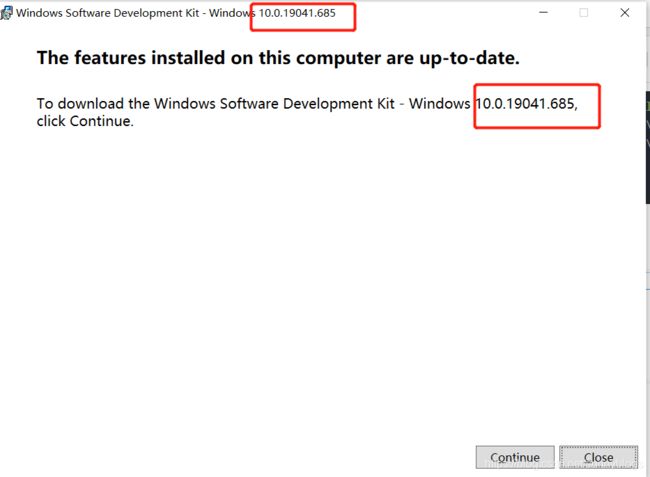The width and height of the screenshot is (650, 477).
Task: Click the highlighted 10.0.19041.685 in the body text
Action: [x=526, y=104]
